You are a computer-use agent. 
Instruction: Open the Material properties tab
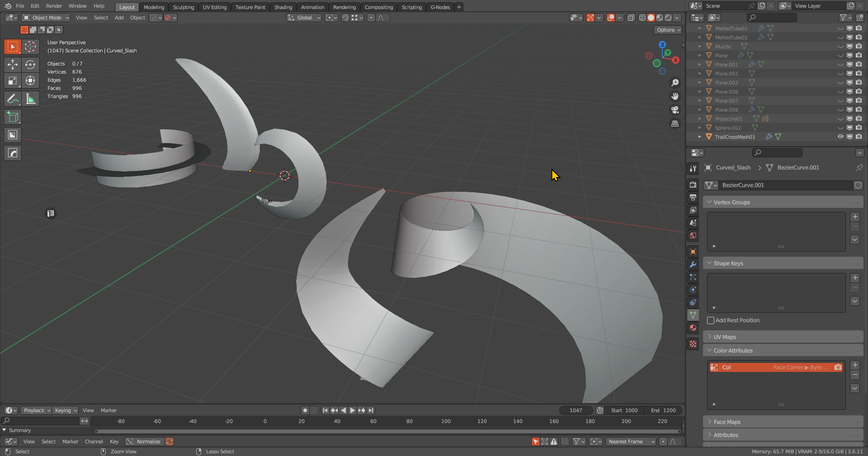coord(693,328)
